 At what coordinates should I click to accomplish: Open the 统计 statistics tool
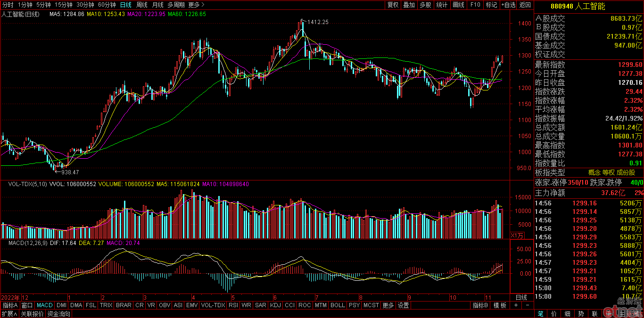442,5
